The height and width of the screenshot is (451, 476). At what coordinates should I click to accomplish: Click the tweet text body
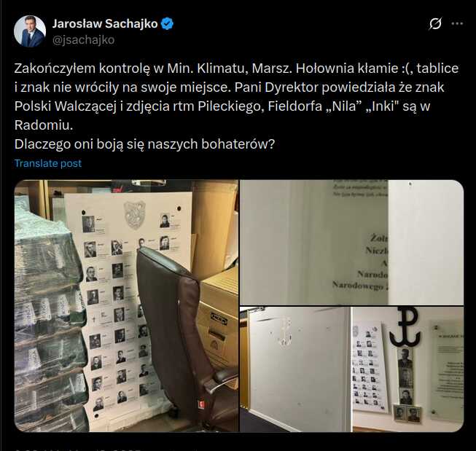coord(236,106)
